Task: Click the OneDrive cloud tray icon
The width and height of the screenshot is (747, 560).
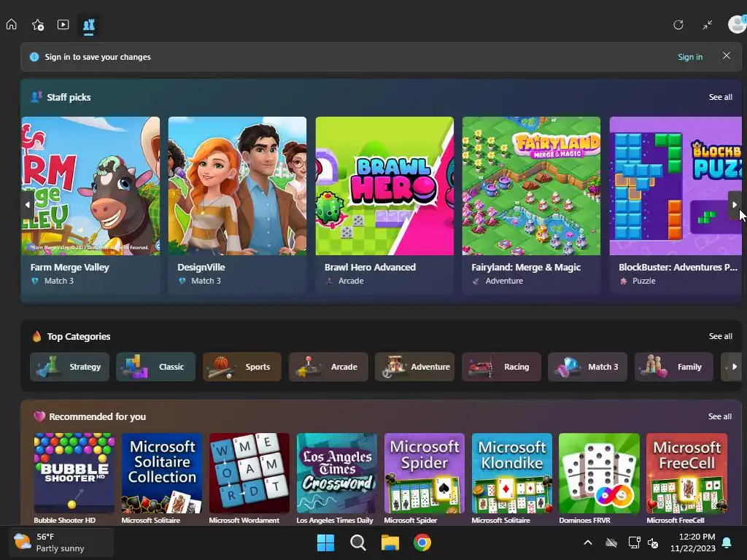Action: pyautogui.click(x=611, y=542)
